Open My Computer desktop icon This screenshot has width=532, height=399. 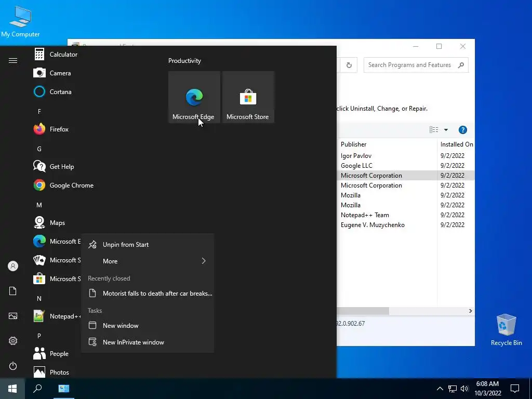(20, 22)
